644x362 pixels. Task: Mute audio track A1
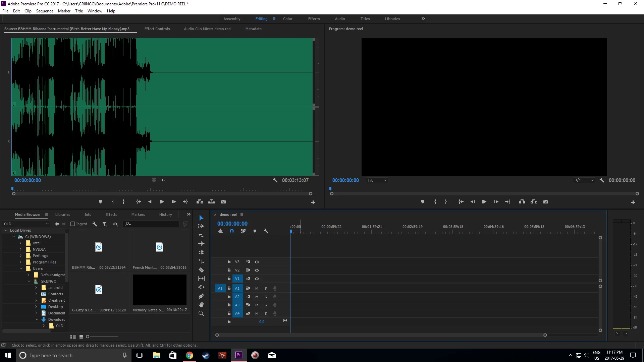pyautogui.click(x=257, y=288)
